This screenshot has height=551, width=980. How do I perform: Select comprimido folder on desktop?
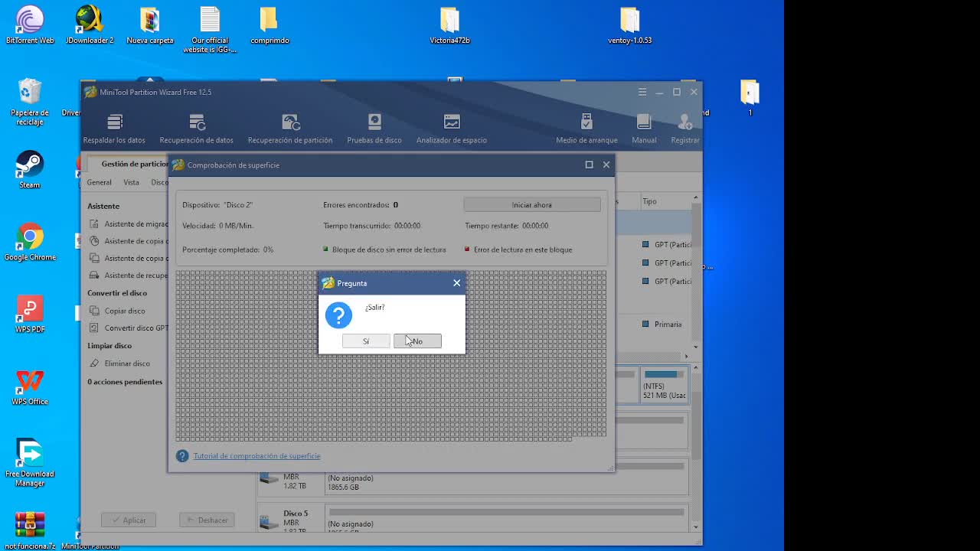coord(269,25)
